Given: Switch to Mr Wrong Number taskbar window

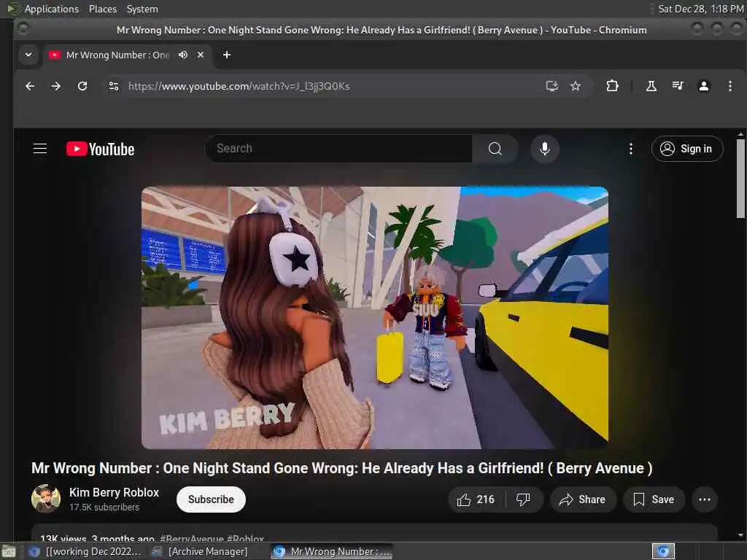Looking at the screenshot, I should (332, 551).
